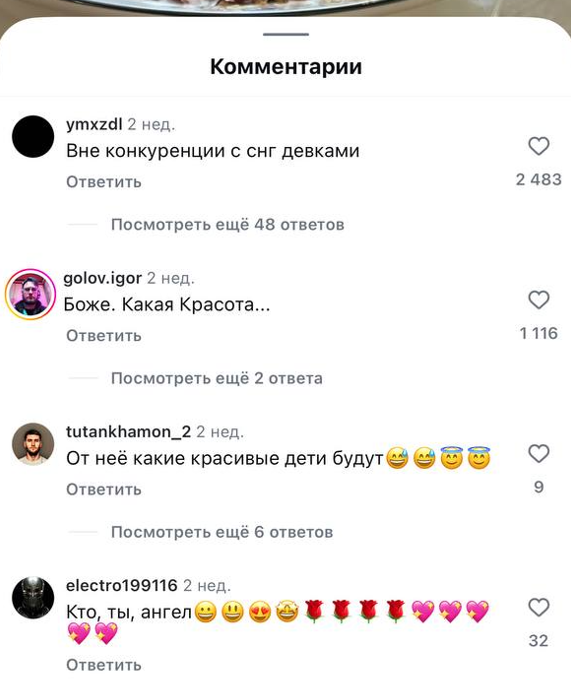Image resolution: width=571 pixels, height=693 pixels.
Task: Open tutankhamon_2's profile avatar
Action: coord(33,444)
